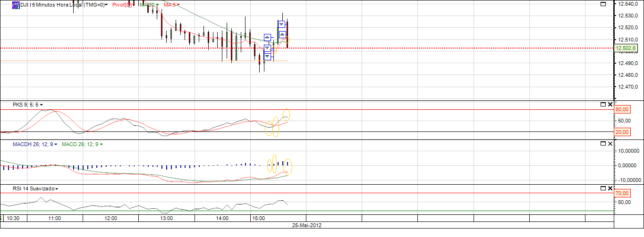Click the current price label 12.502,6

(x=626, y=48)
